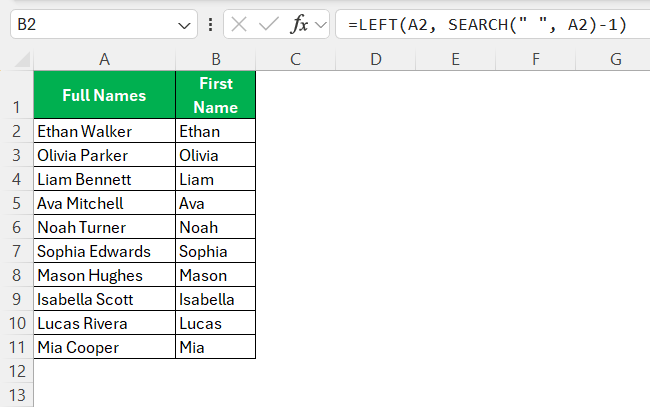The width and height of the screenshot is (650, 407).
Task: Select cell containing Sophia Edwards
Action: tap(104, 251)
